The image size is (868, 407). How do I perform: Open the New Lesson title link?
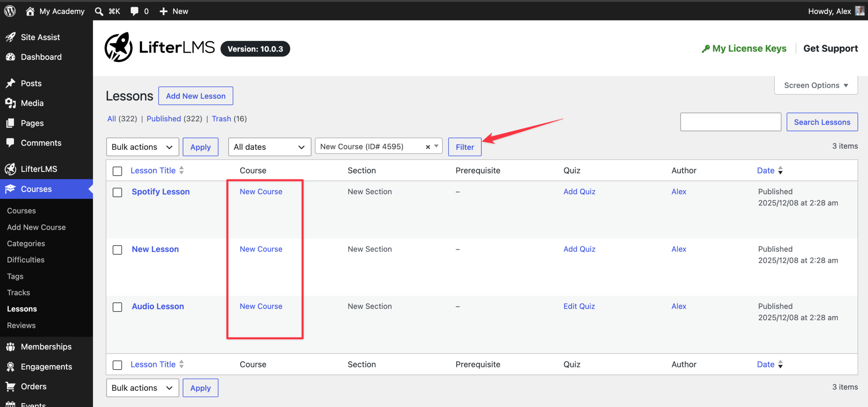coord(155,249)
